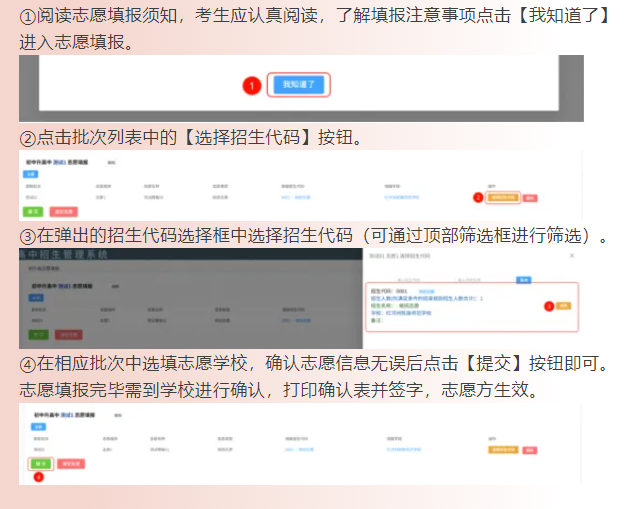This screenshot has width=631, height=509.
Task: Click red button beside green button in step 2
Action: (63, 212)
